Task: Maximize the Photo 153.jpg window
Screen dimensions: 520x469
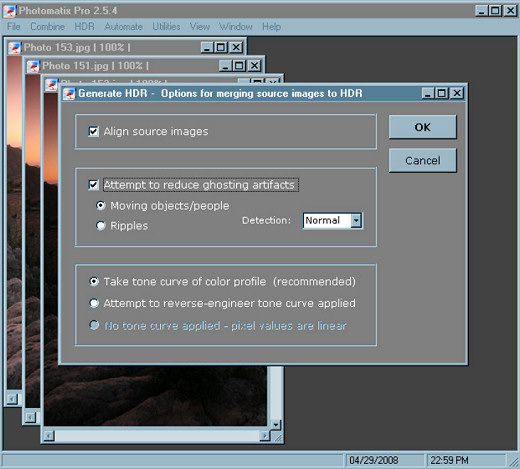Action: (221, 47)
